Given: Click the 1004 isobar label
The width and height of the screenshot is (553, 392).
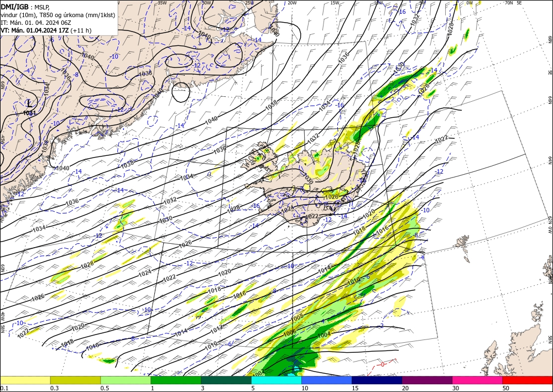Looking at the screenshot, I should (324, 334).
